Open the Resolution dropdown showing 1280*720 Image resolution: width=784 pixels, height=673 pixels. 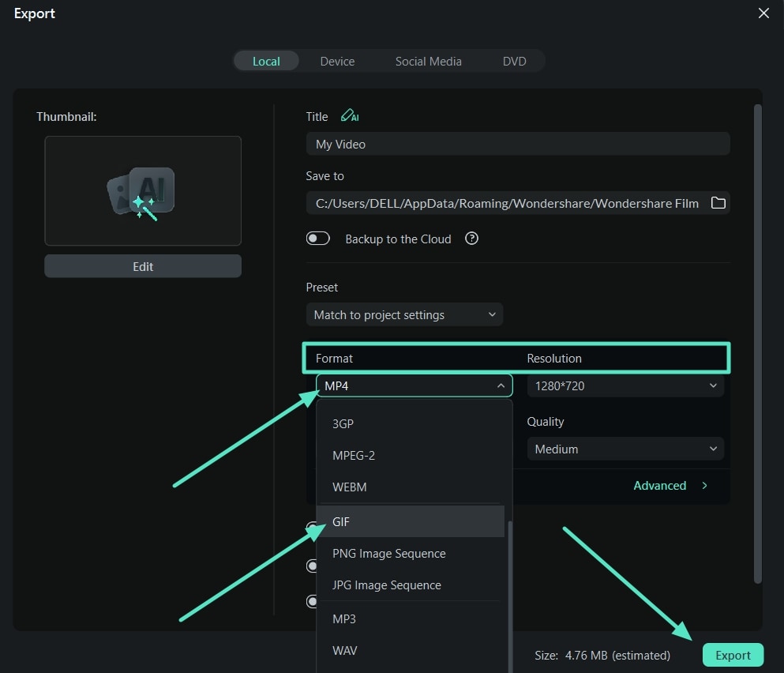pos(625,385)
